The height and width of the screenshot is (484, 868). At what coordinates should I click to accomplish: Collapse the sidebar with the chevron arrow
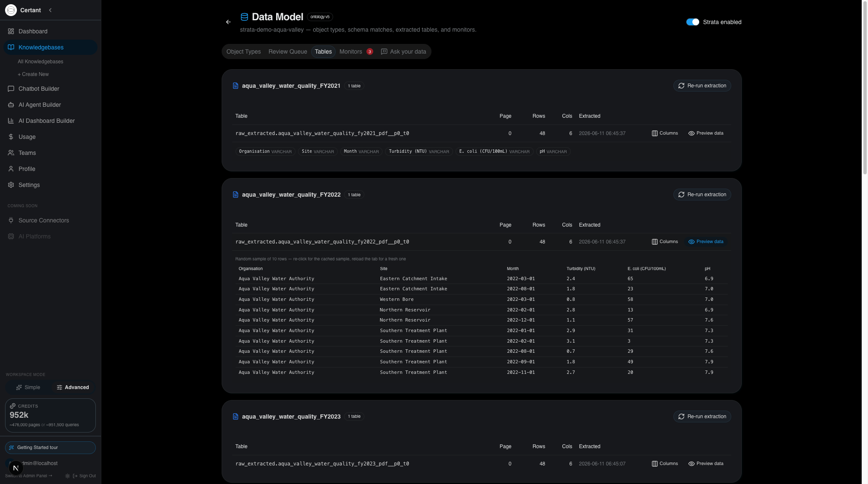tap(50, 10)
